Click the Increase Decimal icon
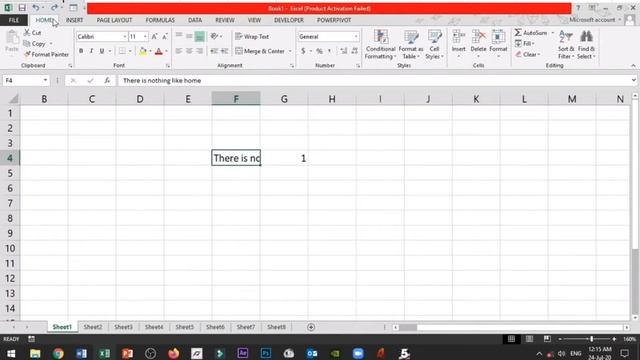 (344, 51)
